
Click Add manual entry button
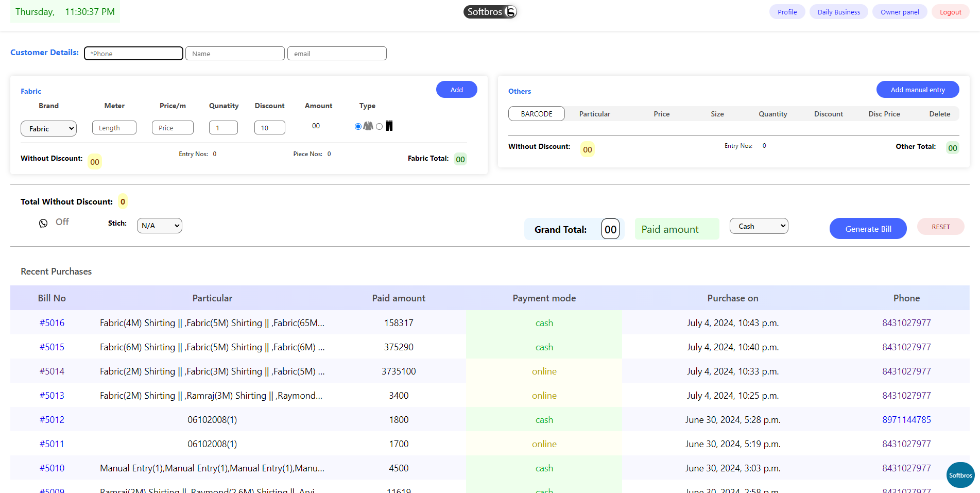point(918,90)
